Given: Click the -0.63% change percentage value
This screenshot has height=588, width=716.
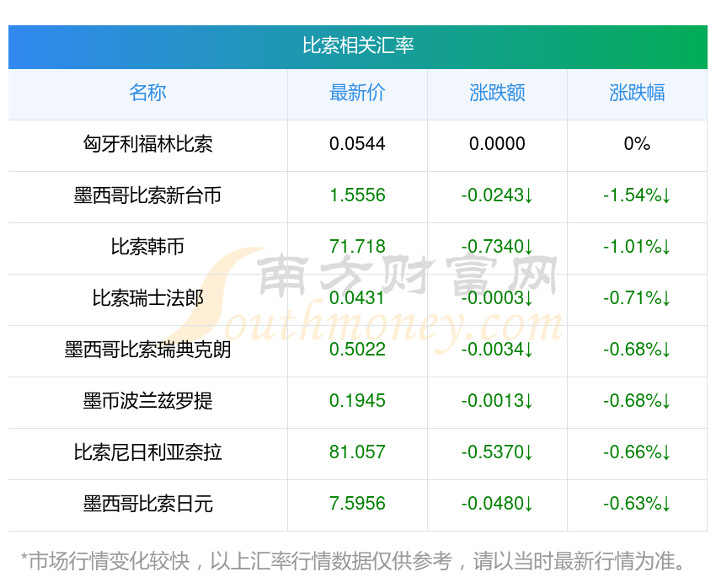Looking at the screenshot, I should pyautogui.click(x=637, y=504).
